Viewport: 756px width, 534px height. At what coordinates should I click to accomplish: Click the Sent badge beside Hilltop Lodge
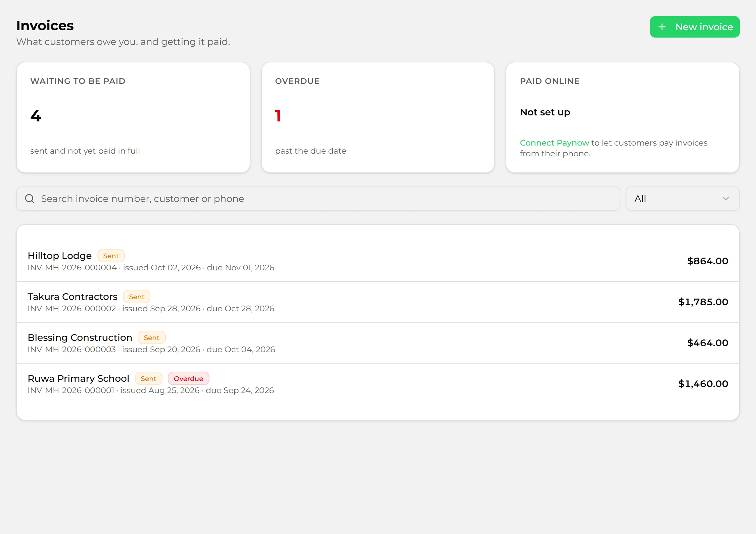click(111, 256)
